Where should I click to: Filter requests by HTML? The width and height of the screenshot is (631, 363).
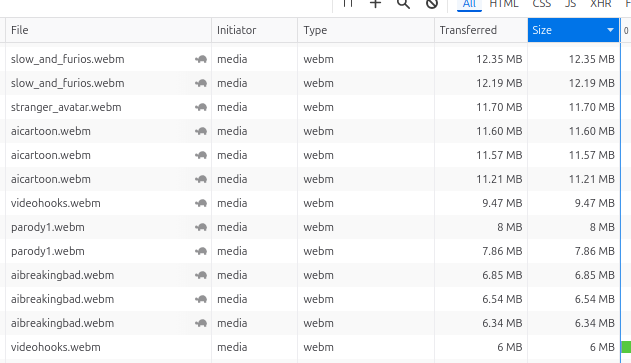pyautogui.click(x=504, y=4)
